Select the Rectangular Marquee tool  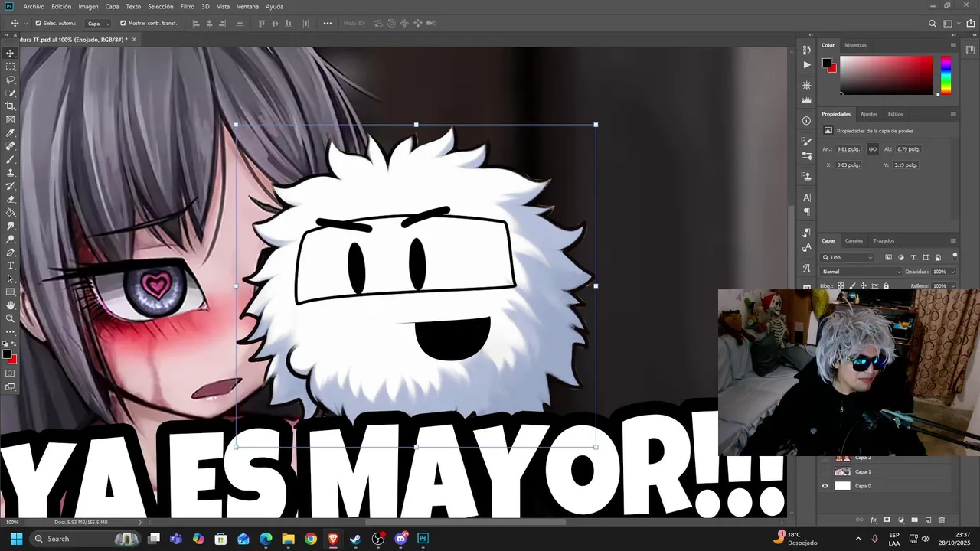(10, 67)
